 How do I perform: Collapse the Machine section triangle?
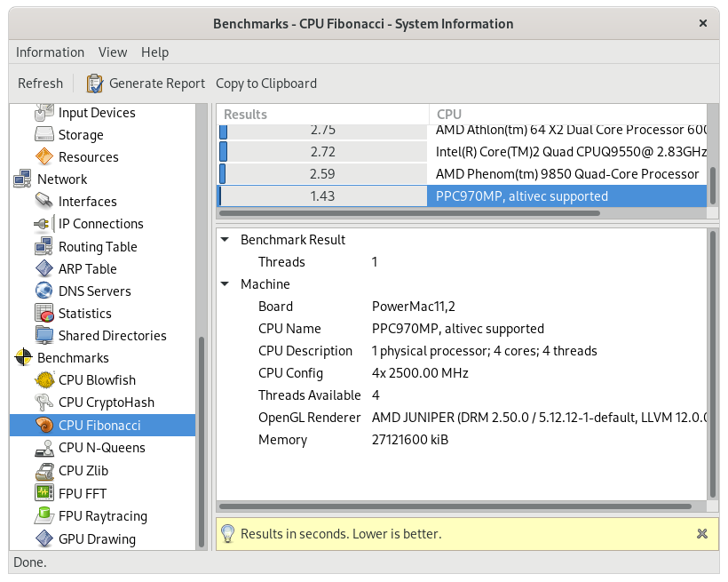point(225,284)
